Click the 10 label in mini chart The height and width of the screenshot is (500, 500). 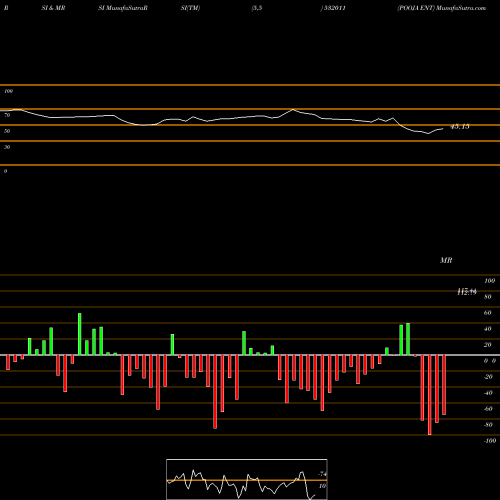pyautogui.click(x=322, y=486)
